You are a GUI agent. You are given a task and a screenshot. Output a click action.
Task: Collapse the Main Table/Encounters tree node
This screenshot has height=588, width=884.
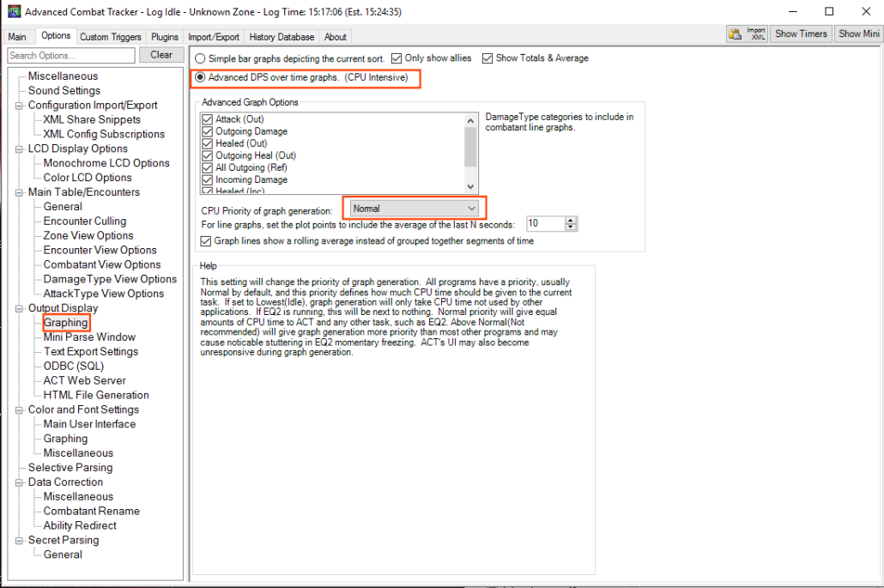pyautogui.click(x=20, y=192)
